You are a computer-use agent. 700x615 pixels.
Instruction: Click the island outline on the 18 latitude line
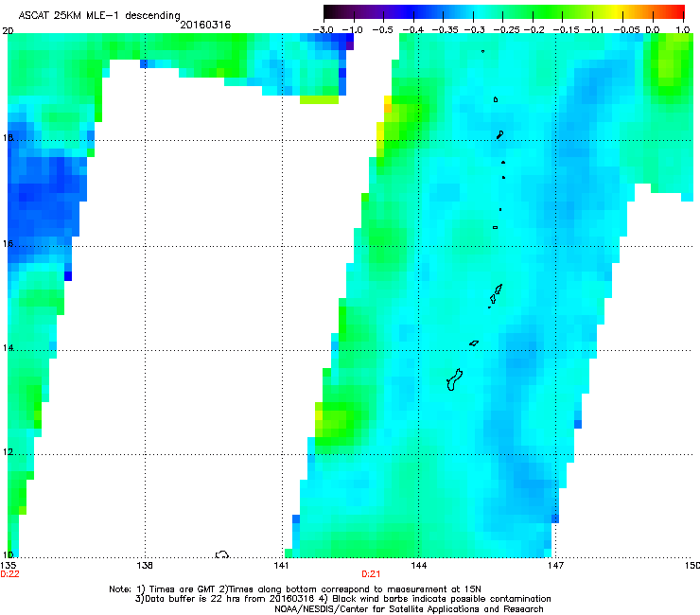coord(500,134)
